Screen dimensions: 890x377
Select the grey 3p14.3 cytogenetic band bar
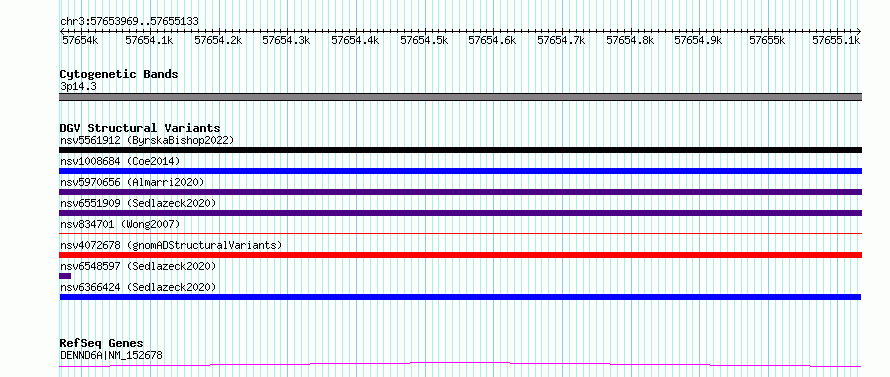[460, 97]
